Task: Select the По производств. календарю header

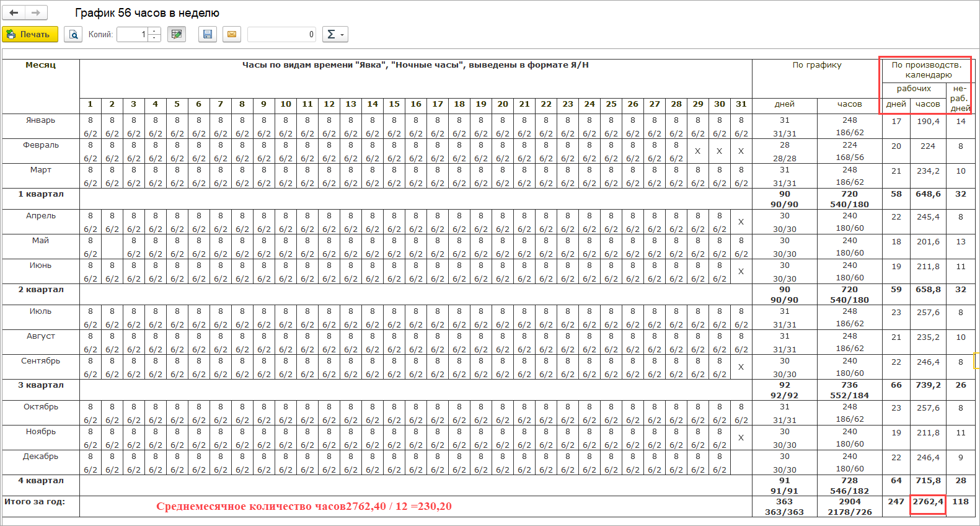Action: tap(927, 69)
